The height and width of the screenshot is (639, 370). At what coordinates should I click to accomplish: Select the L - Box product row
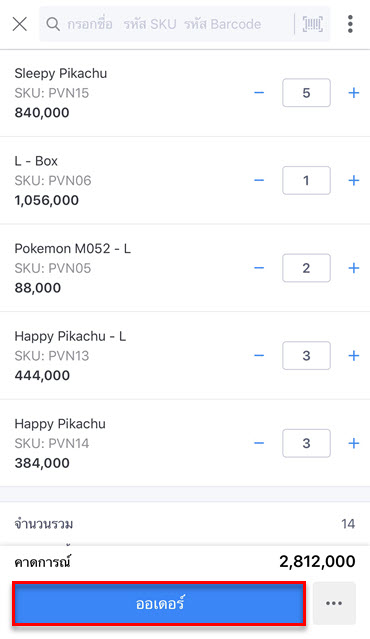(x=185, y=181)
